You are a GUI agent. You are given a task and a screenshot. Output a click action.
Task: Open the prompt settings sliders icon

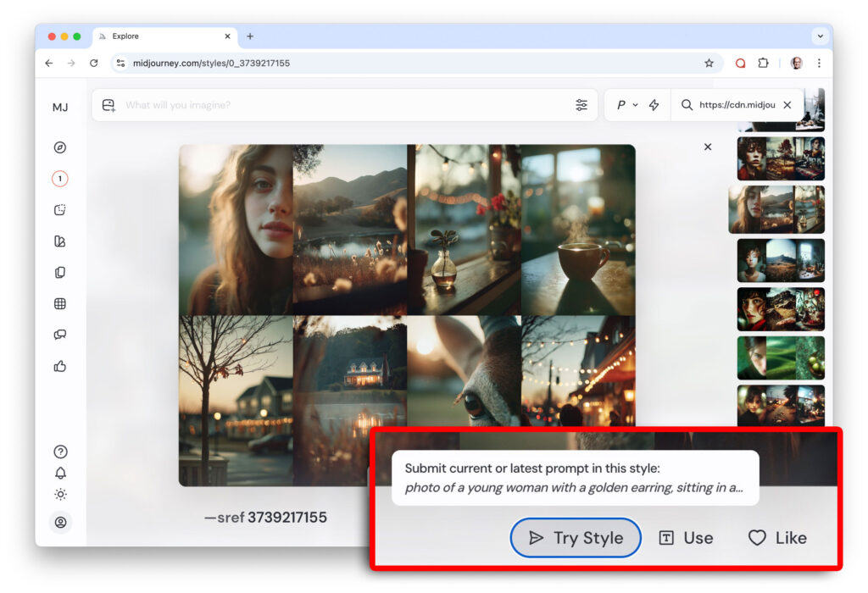coord(581,105)
